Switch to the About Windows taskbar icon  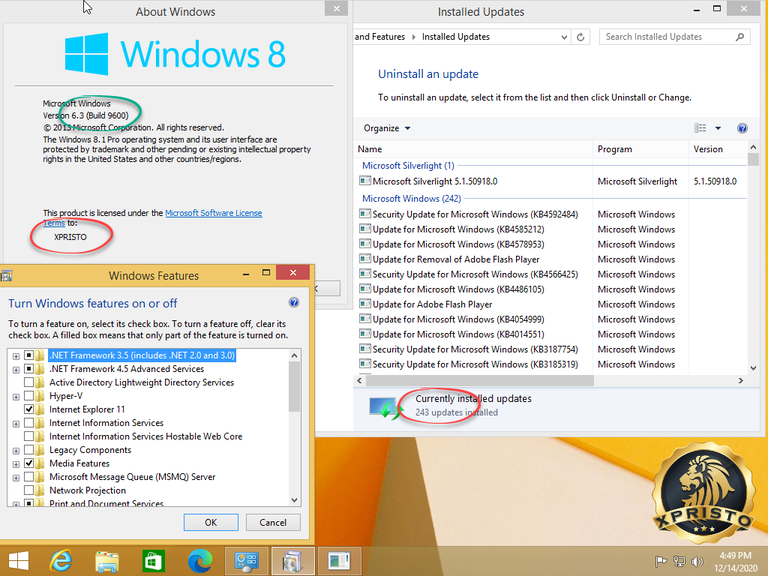pos(339,561)
